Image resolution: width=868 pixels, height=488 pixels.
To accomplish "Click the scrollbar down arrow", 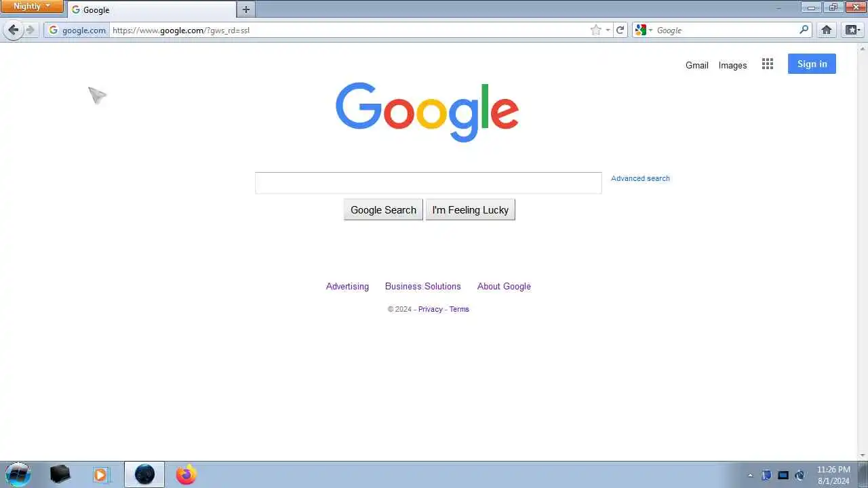I will coord(863,455).
